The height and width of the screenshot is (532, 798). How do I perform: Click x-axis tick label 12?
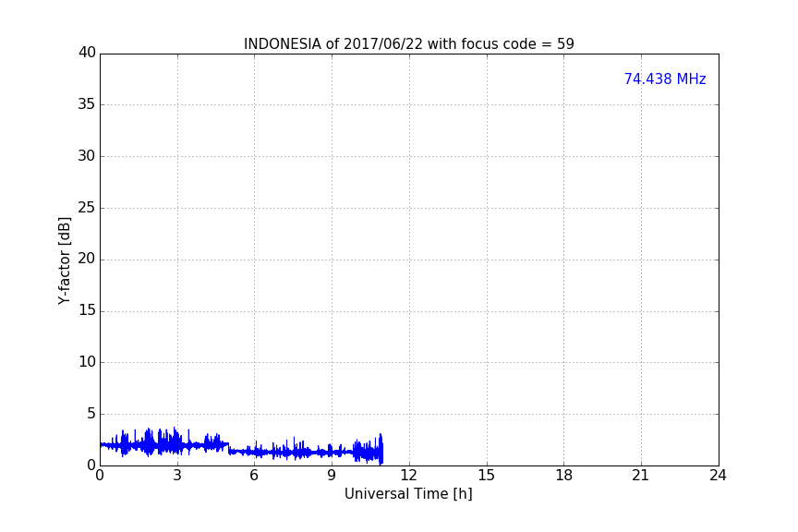click(x=408, y=476)
